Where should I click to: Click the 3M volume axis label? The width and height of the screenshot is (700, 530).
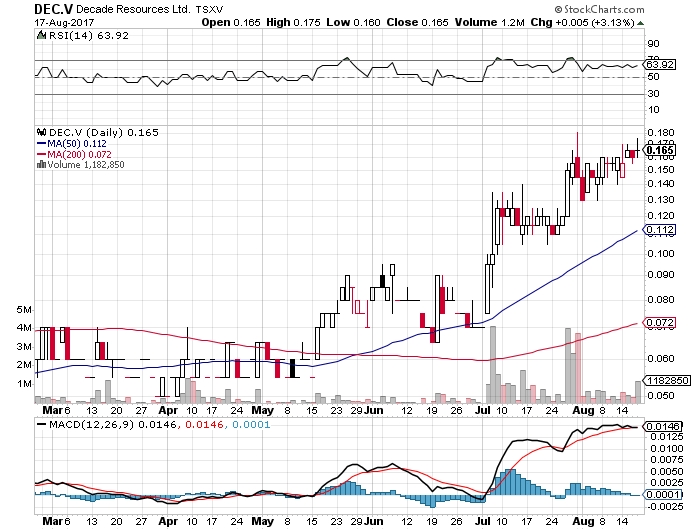coord(25,347)
